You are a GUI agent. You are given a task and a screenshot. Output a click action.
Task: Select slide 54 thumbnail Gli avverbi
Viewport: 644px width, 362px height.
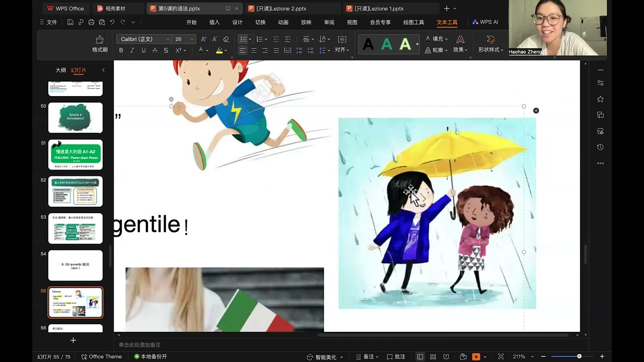click(75, 265)
